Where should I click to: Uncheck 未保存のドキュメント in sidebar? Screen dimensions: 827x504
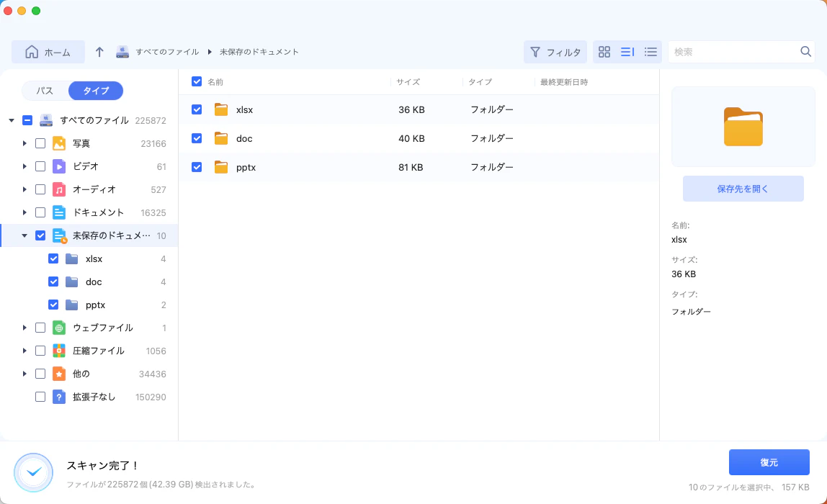click(x=40, y=235)
